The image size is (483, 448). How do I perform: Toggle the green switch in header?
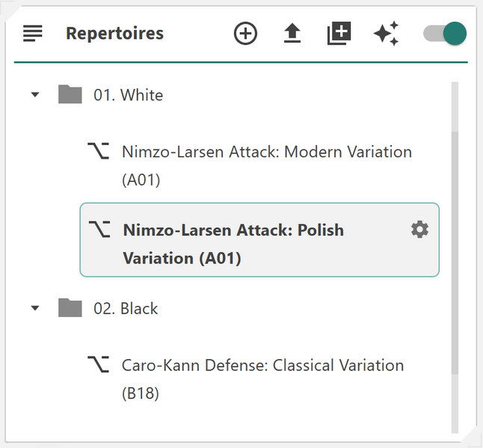(445, 34)
